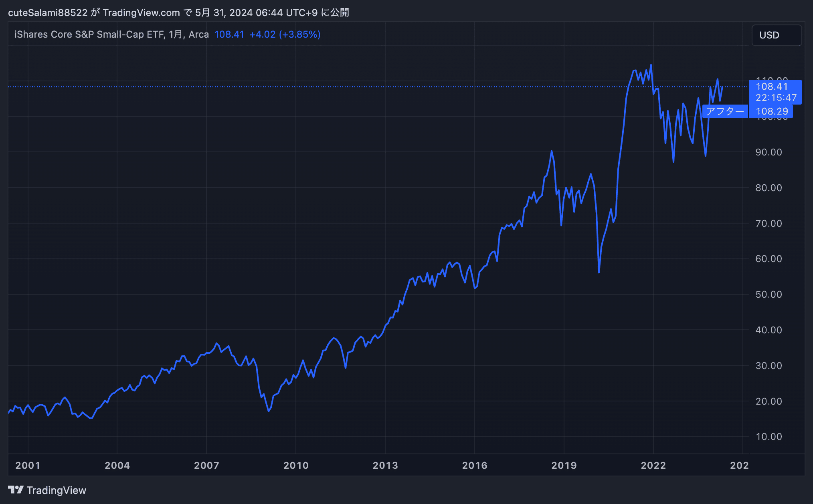Click the +4.02 (+3.85%) change value

click(x=285, y=34)
